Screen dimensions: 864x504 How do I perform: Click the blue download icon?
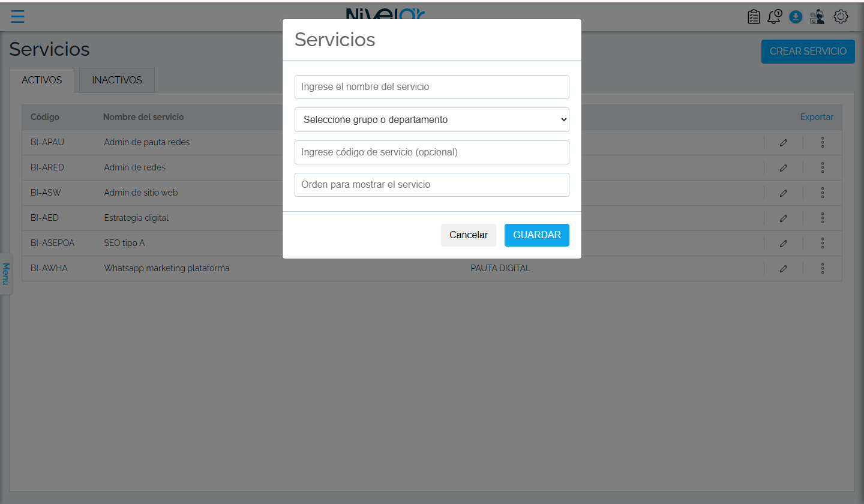pos(796,17)
